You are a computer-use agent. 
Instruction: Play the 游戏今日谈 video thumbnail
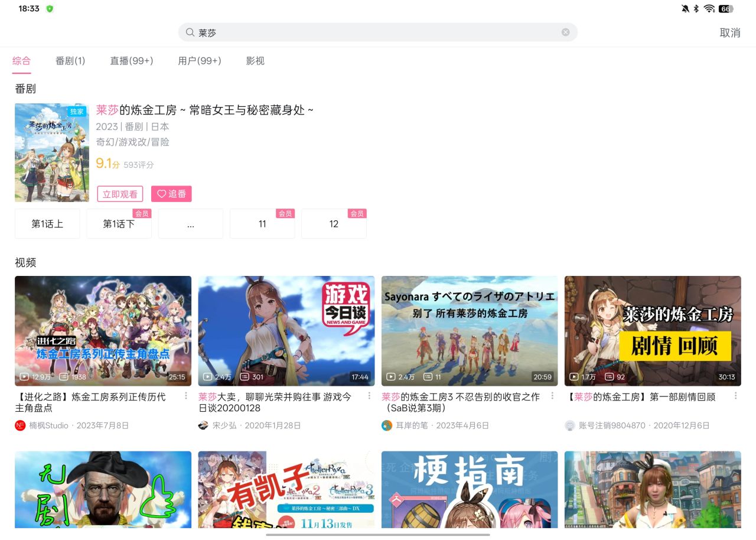pos(286,331)
